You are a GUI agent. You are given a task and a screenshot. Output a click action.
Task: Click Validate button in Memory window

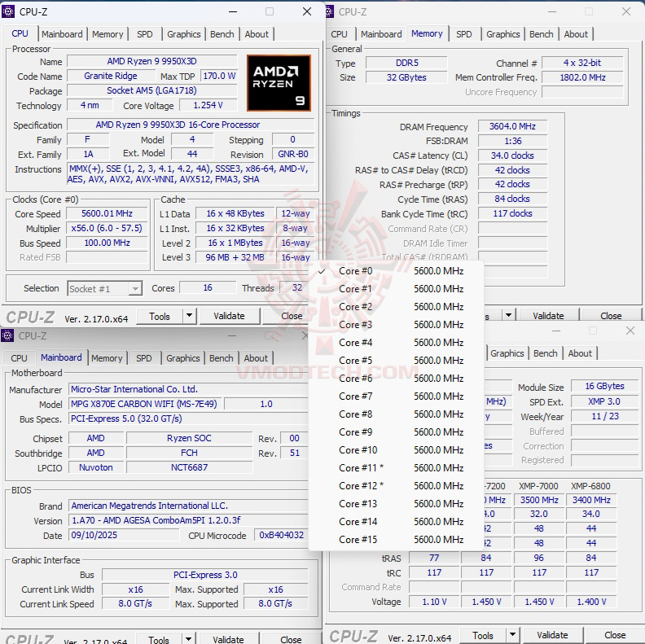(x=548, y=315)
